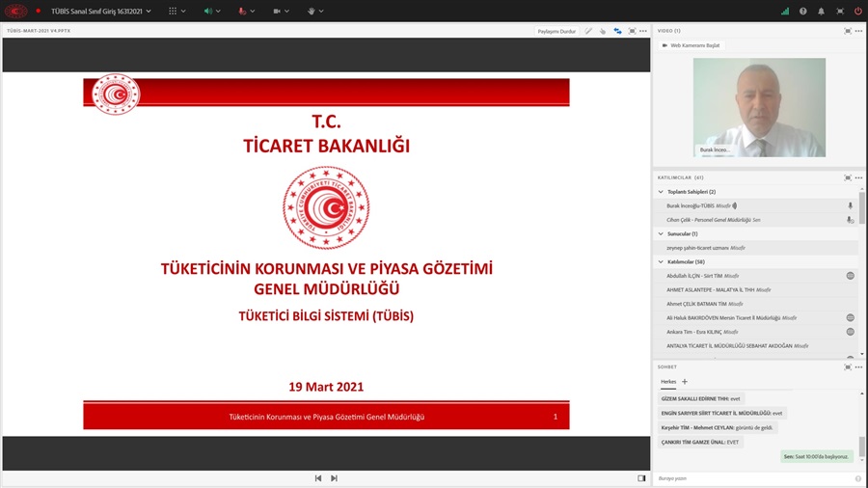The image size is (868, 488).
Task: Mute the green speaker icon
Action: coord(208,11)
